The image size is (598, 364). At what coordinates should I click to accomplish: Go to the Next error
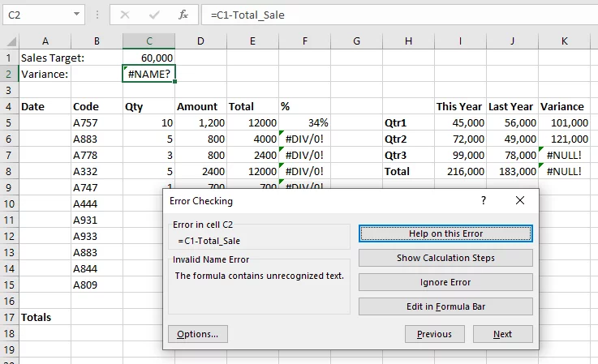pyautogui.click(x=502, y=334)
